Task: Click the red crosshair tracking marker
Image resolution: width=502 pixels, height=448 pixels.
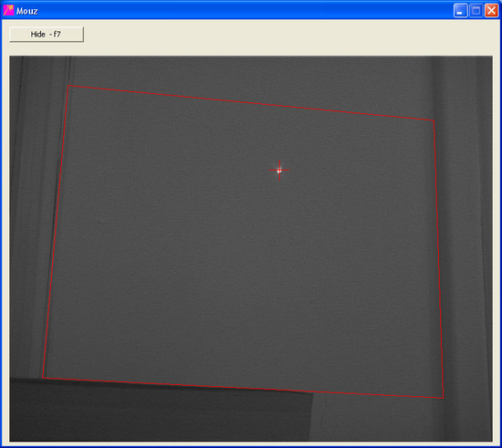Action: (x=279, y=170)
